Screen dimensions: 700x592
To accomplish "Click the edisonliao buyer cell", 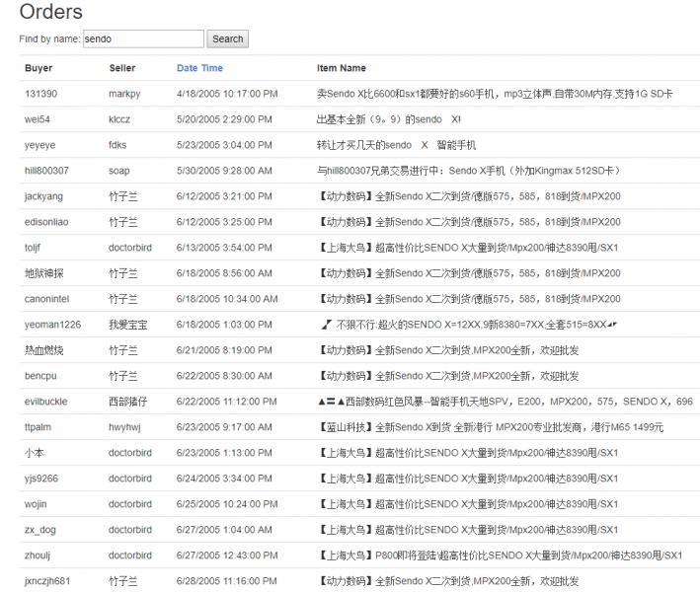I will [47, 222].
